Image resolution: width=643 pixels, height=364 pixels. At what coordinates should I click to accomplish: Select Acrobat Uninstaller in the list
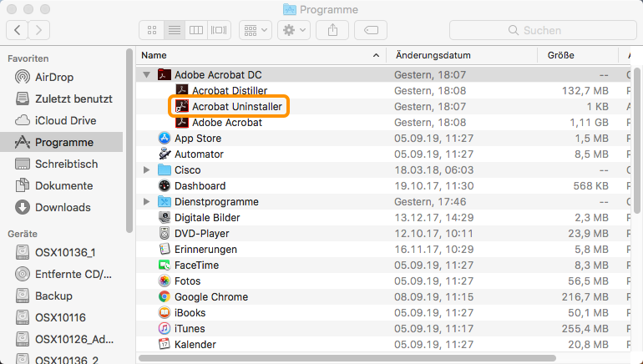pyautogui.click(x=237, y=107)
